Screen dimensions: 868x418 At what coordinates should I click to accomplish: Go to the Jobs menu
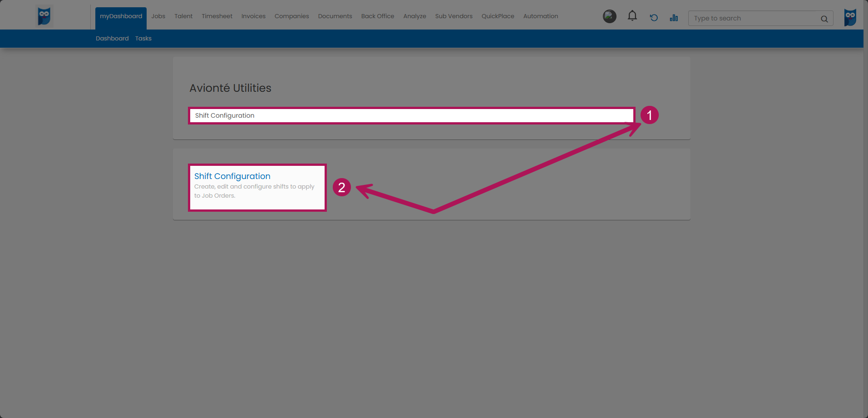158,16
